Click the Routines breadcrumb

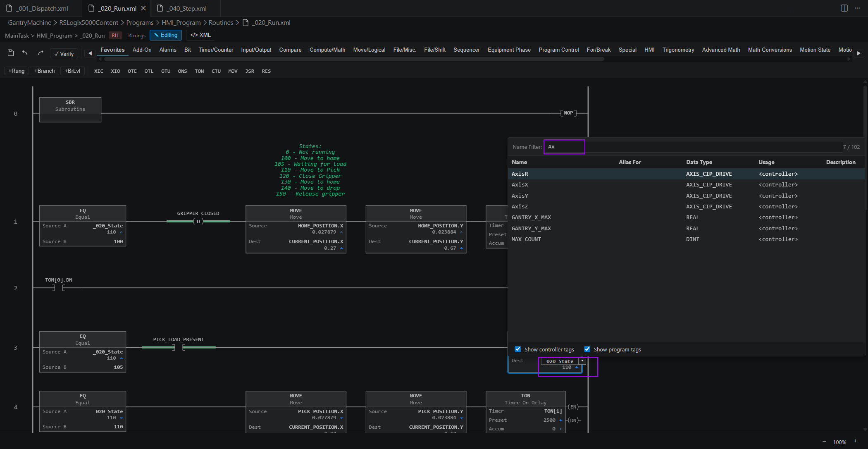pos(221,22)
